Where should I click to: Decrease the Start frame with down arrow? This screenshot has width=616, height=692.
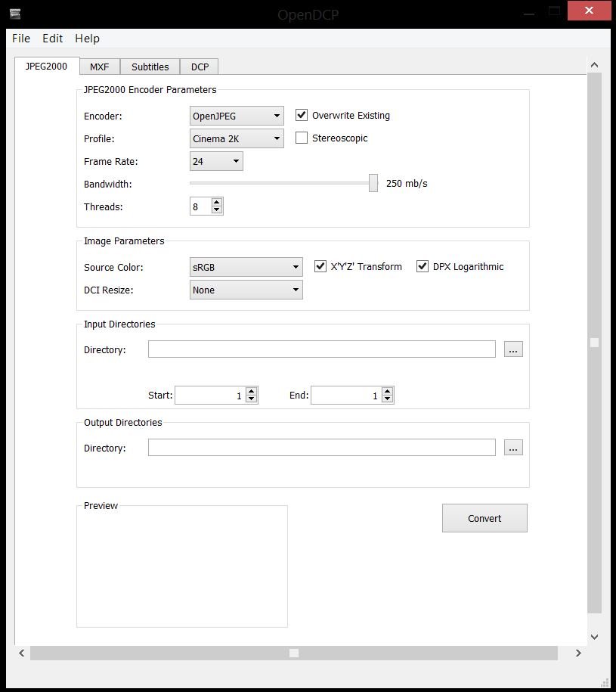(252, 399)
